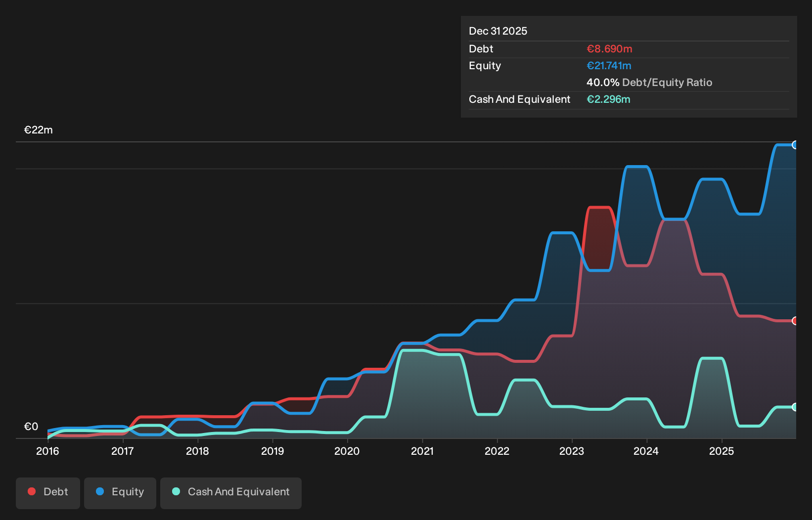Select the 2023 x-axis label
812x520 pixels.
(x=572, y=451)
